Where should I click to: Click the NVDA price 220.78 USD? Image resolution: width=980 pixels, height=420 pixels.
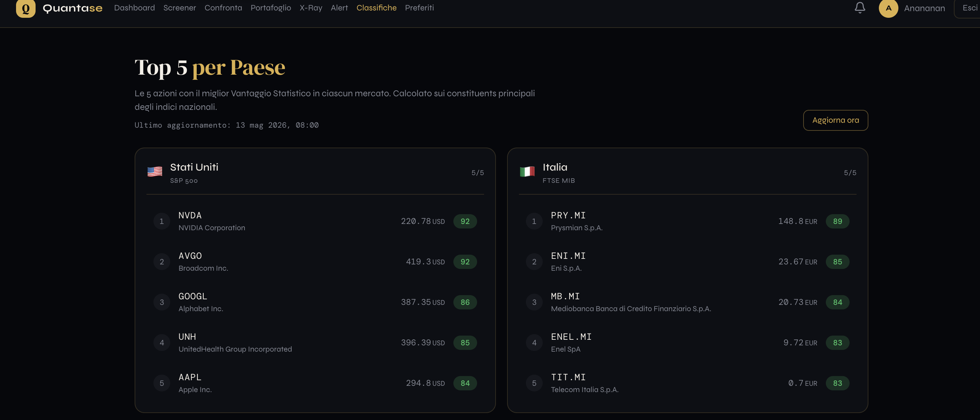[x=423, y=222]
